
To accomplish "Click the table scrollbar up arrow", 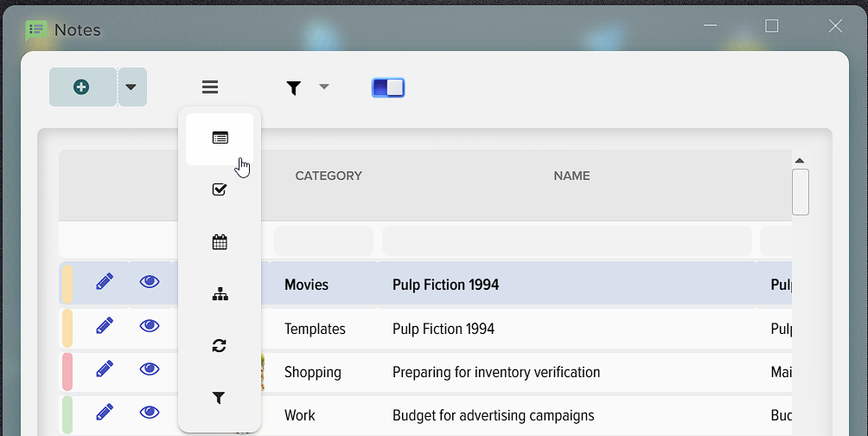I will 800,161.
